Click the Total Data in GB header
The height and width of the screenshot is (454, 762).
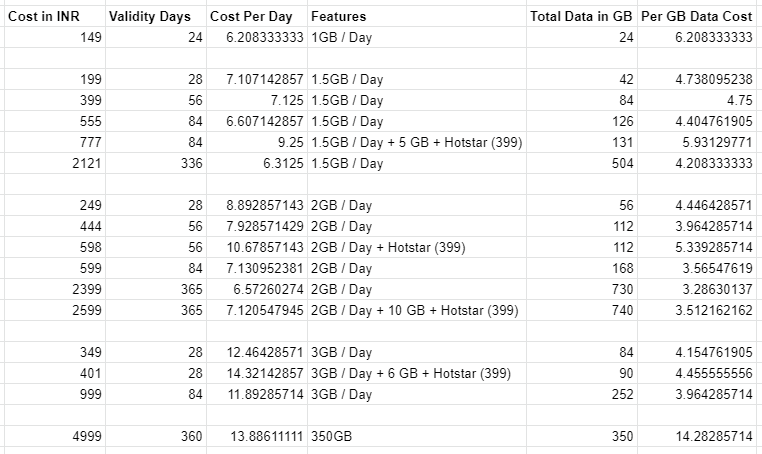tap(582, 16)
